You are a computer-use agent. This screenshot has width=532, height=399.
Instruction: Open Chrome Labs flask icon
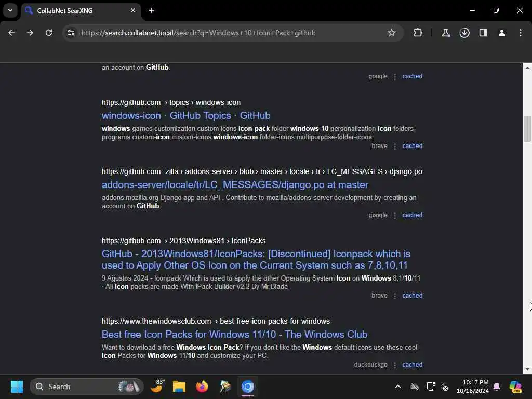tap(445, 33)
